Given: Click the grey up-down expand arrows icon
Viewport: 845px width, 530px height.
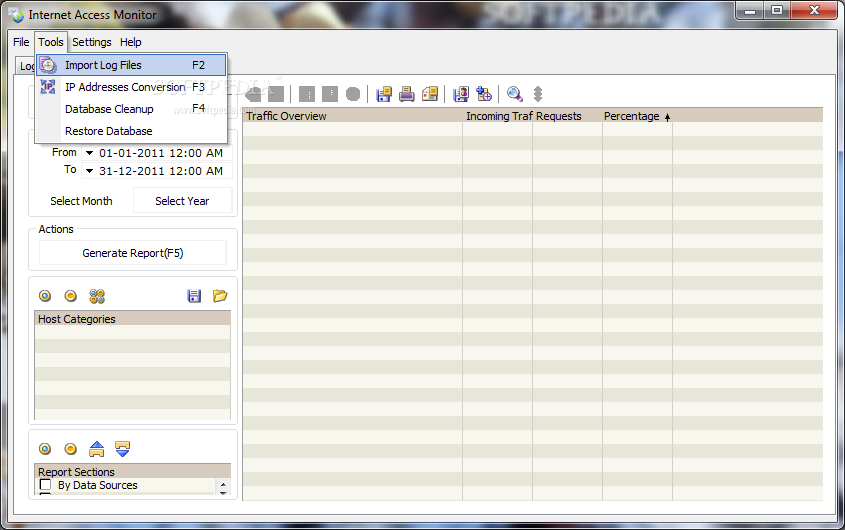Looking at the screenshot, I should pyautogui.click(x=538, y=94).
